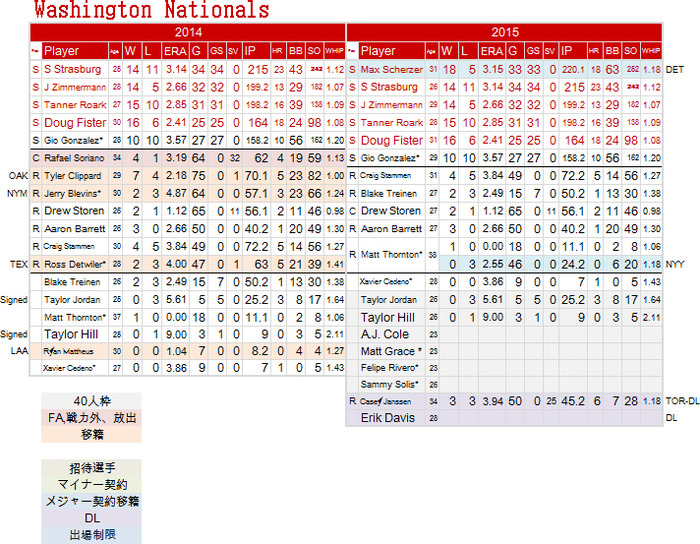The image size is (700, 544).
Task: Click the Signed label beside Taylor Jordan
Action: tap(14, 300)
